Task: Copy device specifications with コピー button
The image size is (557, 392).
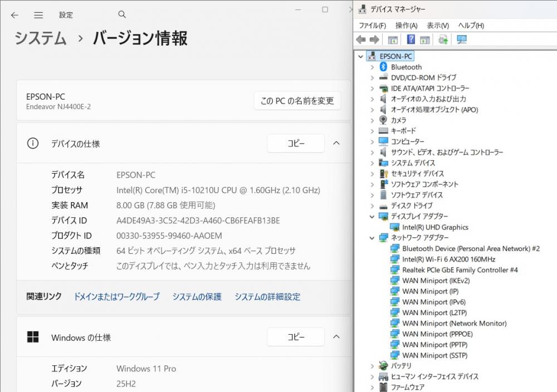Action: click(x=296, y=143)
